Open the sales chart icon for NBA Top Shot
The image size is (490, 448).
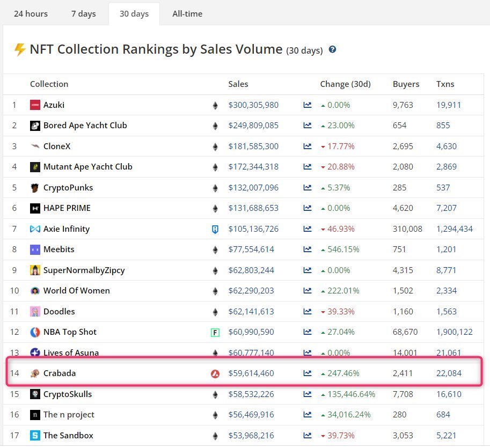pos(308,332)
